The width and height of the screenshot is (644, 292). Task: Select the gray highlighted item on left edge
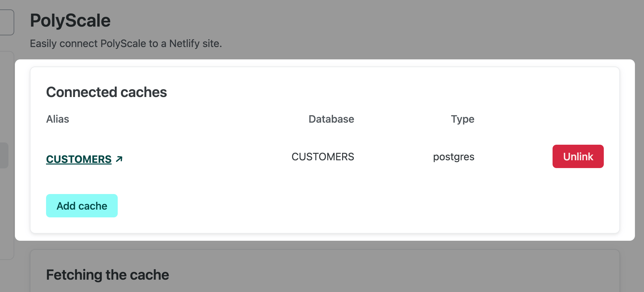tap(4, 155)
